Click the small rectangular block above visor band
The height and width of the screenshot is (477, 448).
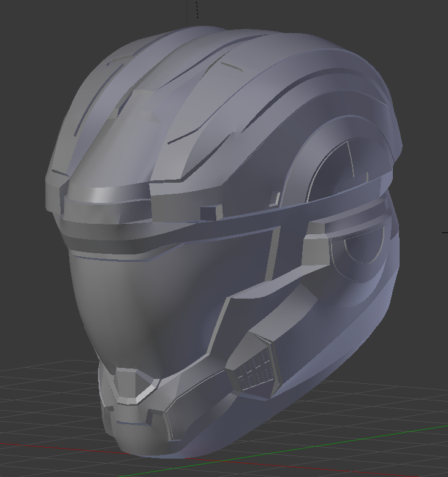[x=211, y=212]
